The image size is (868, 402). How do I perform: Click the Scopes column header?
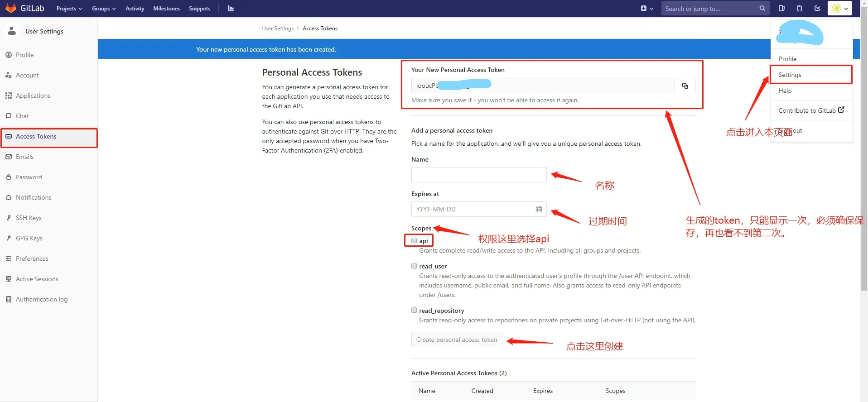point(615,391)
